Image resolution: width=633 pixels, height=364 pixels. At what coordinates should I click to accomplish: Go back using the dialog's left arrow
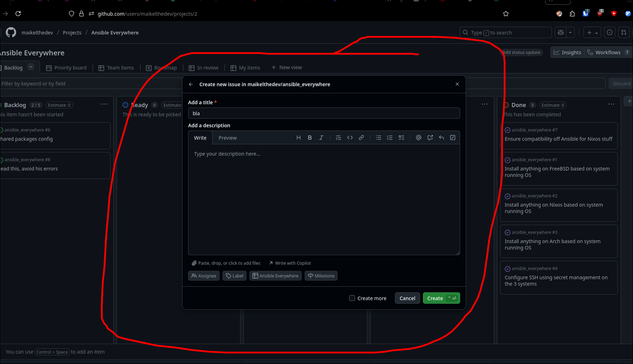(x=191, y=84)
